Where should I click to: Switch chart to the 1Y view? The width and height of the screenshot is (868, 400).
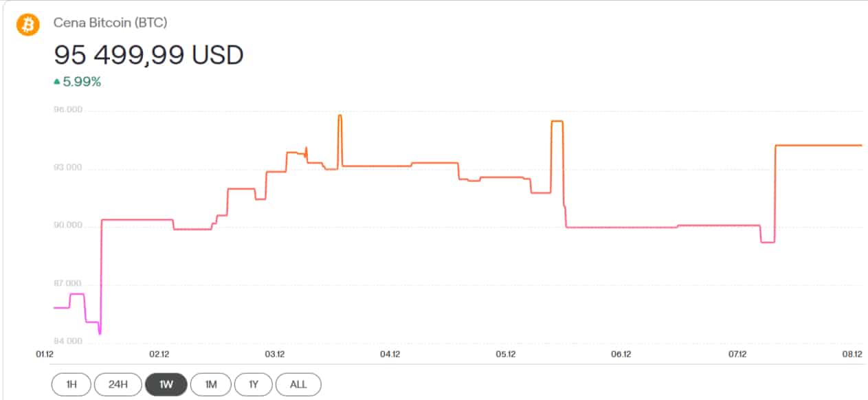pyautogui.click(x=254, y=384)
